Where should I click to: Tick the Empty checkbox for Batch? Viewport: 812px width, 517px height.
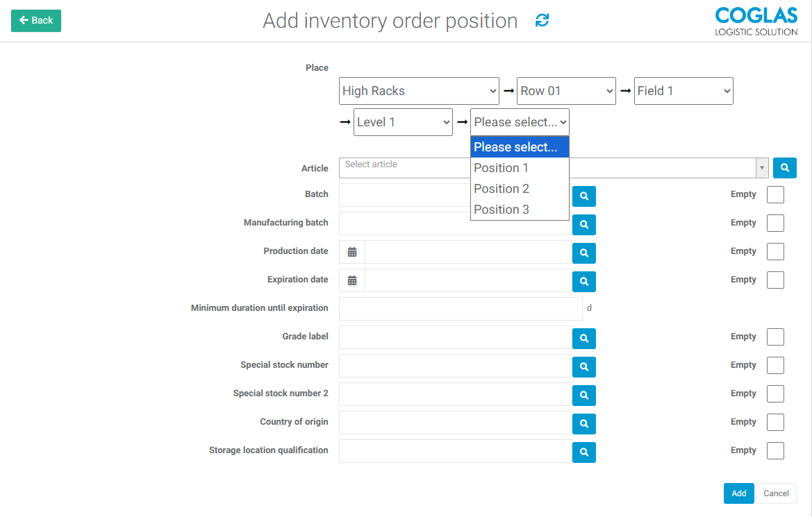coord(775,195)
